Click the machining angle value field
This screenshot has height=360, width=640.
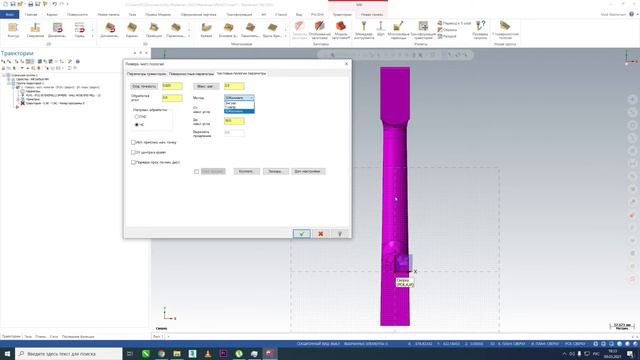pyautogui.click(x=172, y=98)
